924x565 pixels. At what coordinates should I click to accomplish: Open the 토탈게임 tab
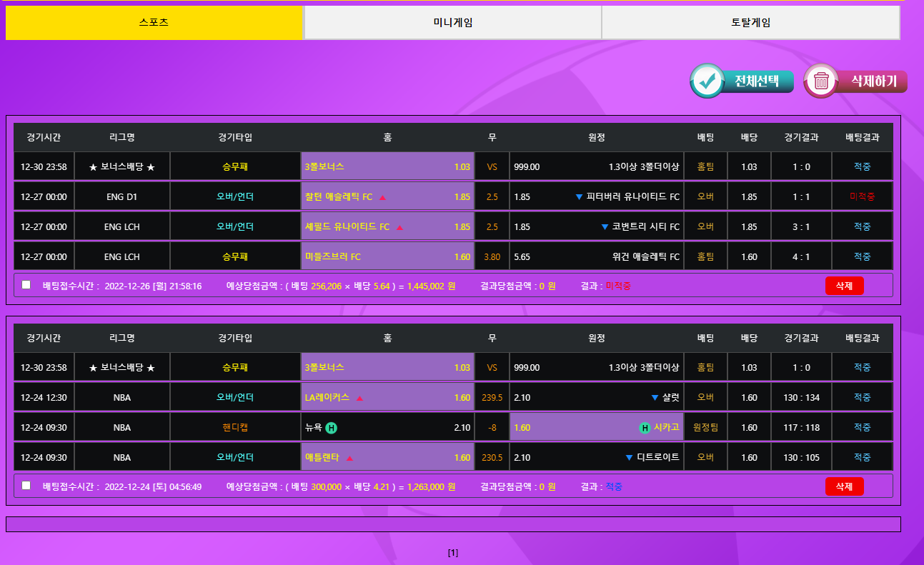pos(750,23)
